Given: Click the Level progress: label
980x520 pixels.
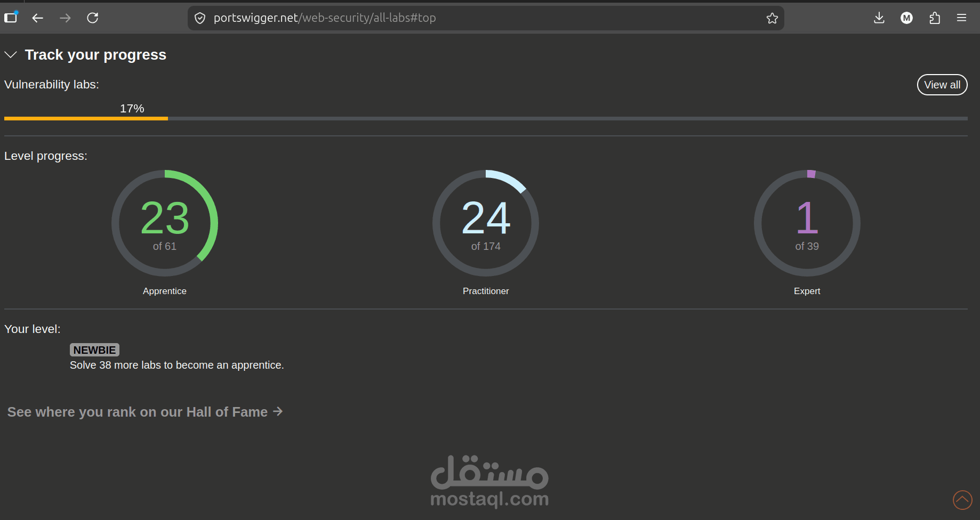Looking at the screenshot, I should click(x=46, y=156).
